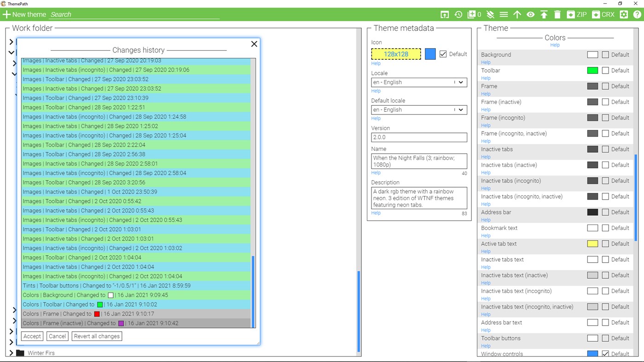Viewport: 644px width, 362px height.
Task: Click the green Toolbar color swatch
Action: (x=592, y=70)
